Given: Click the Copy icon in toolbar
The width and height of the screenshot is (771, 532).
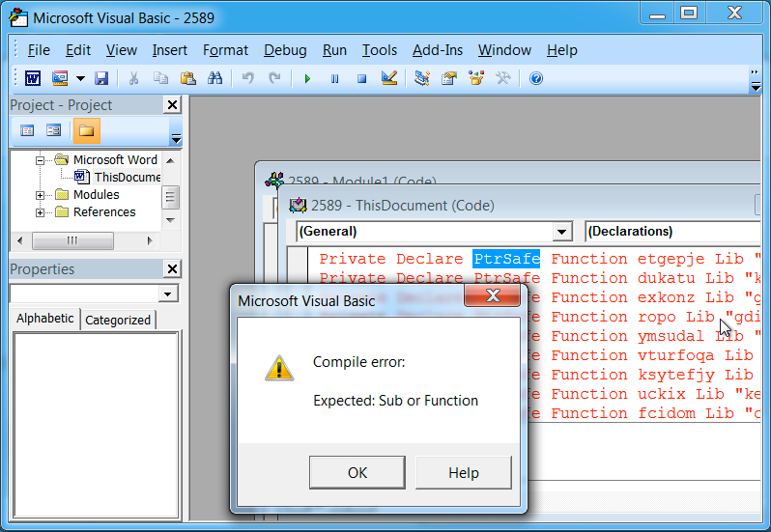Looking at the screenshot, I should click(x=160, y=78).
